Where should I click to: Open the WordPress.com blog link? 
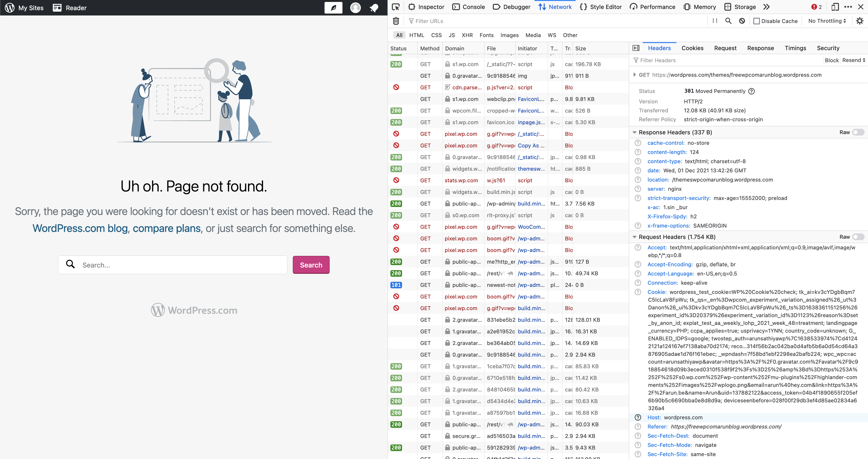[80, 228]
